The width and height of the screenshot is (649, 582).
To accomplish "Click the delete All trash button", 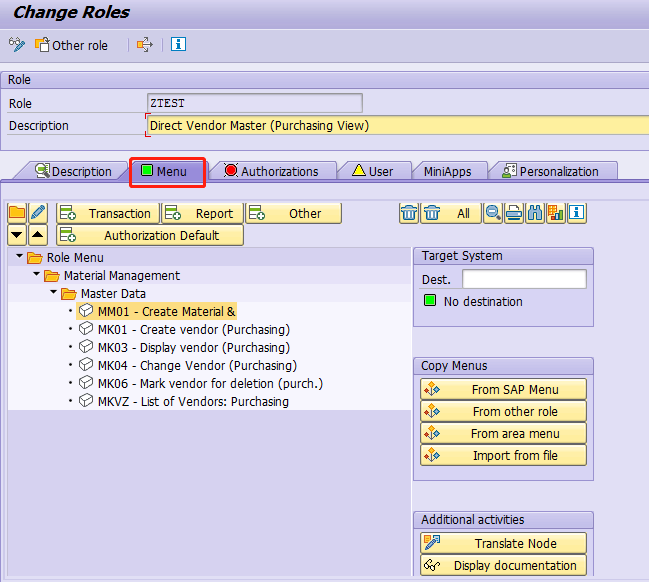I will [451, 213].
